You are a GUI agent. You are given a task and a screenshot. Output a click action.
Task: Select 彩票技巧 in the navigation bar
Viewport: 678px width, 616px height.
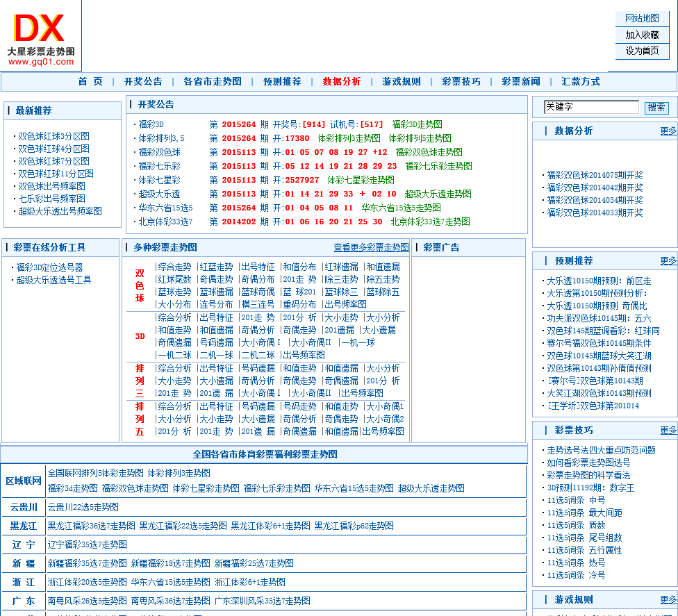tap(461, 82)
